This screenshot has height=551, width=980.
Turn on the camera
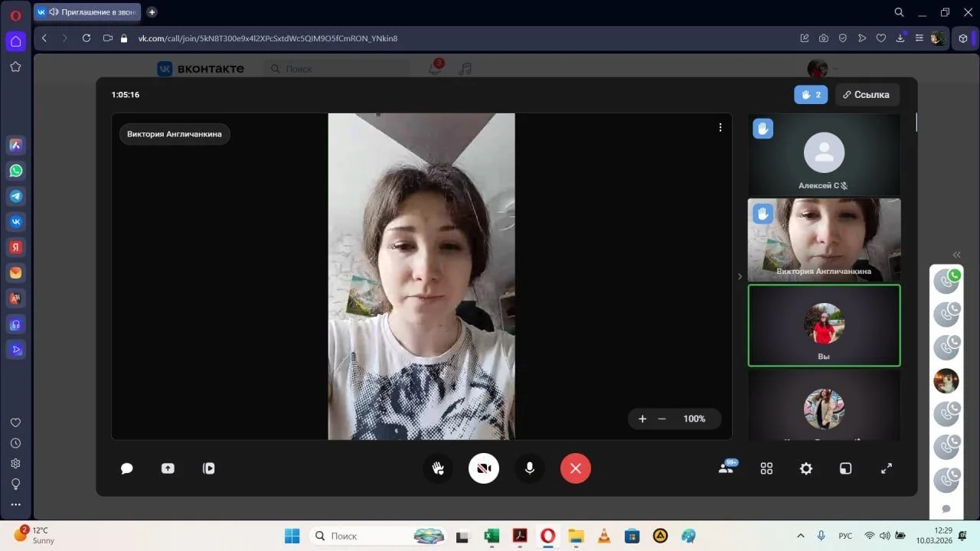click(484, 468)
